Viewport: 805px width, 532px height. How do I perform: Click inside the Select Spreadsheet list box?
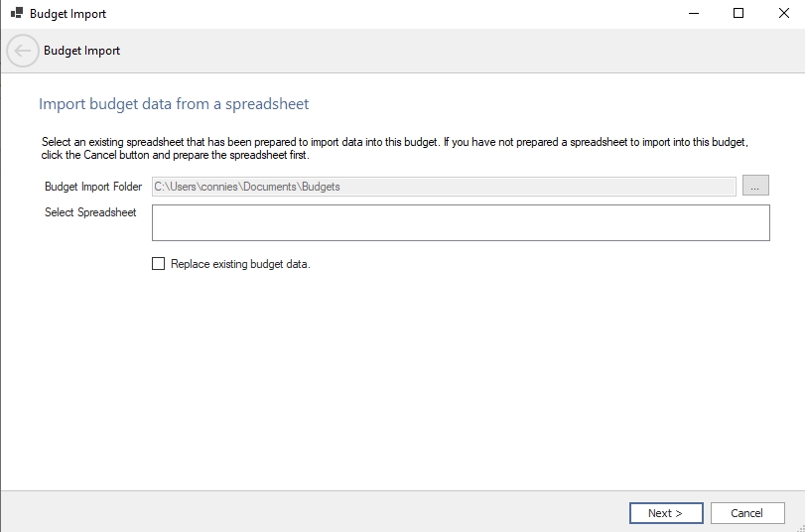[460, 222]
